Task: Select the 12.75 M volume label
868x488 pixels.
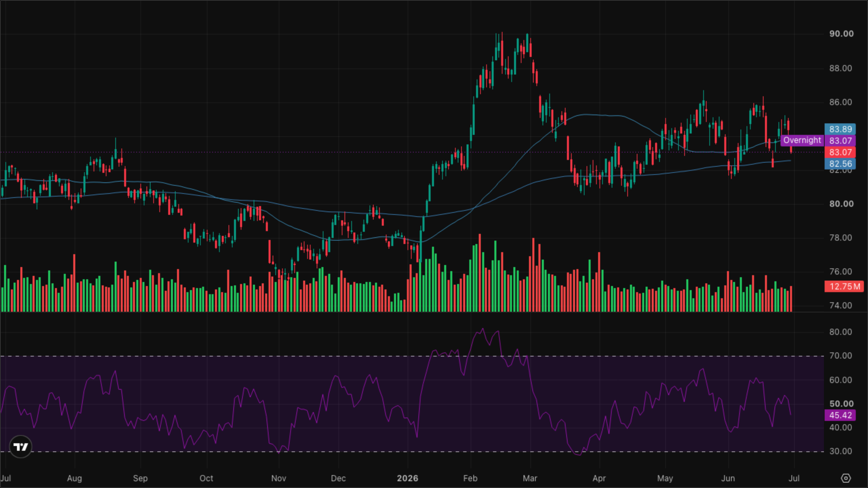Action: (844, 286)
